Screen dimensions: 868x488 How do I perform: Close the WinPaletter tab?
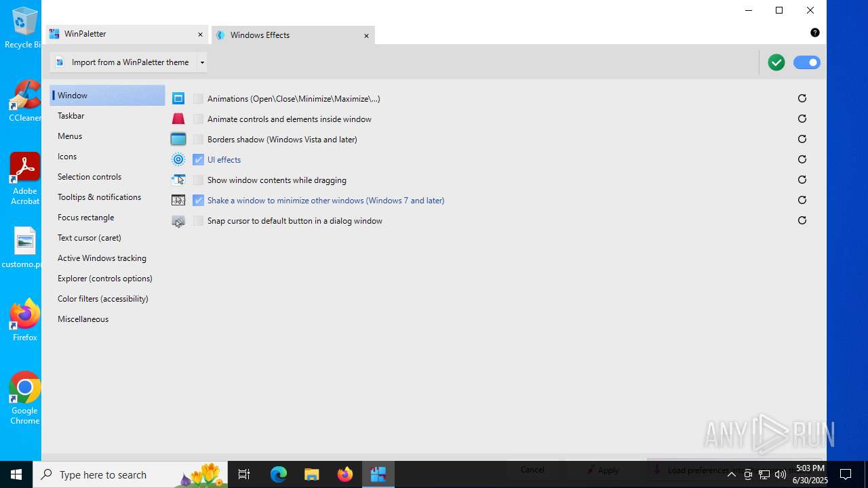pyautogui.click(x=200, y=35)
